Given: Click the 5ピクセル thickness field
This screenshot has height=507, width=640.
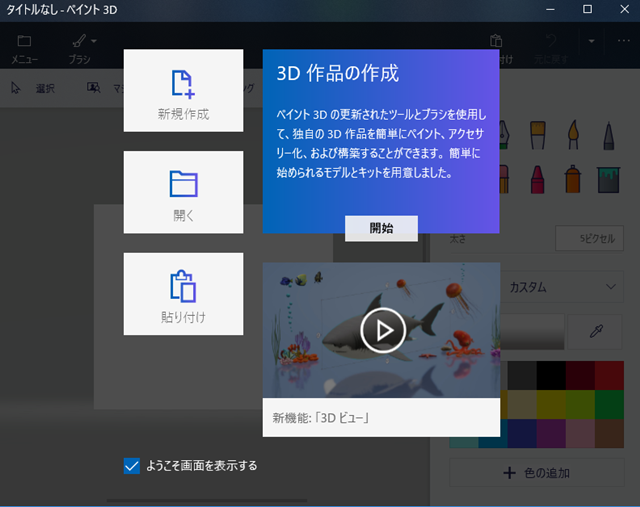Looking at the screenshot, I should (589, 238).
